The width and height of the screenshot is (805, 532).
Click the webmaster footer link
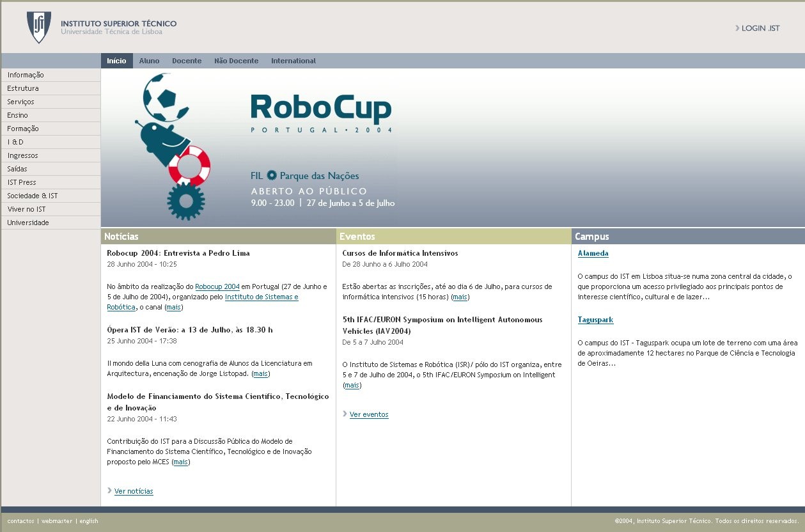click(x=57, y=521)
